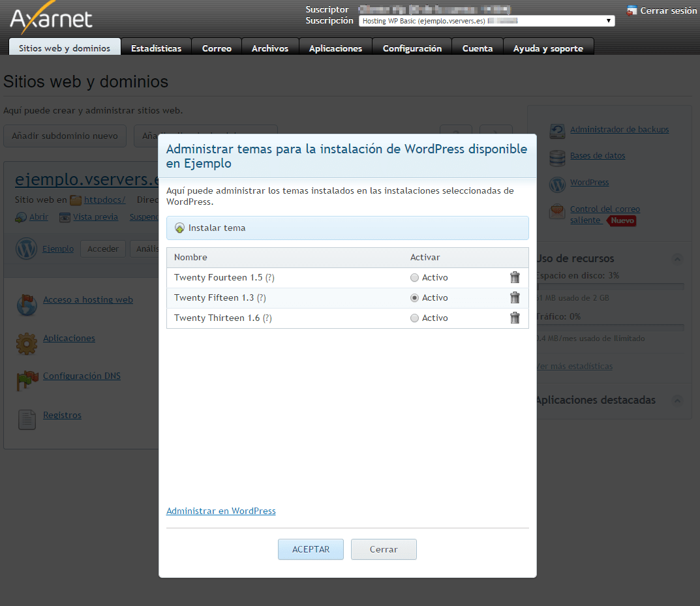Open the Acceso a hosting web link
Screen dimensions: 700x606
(88, 300)
